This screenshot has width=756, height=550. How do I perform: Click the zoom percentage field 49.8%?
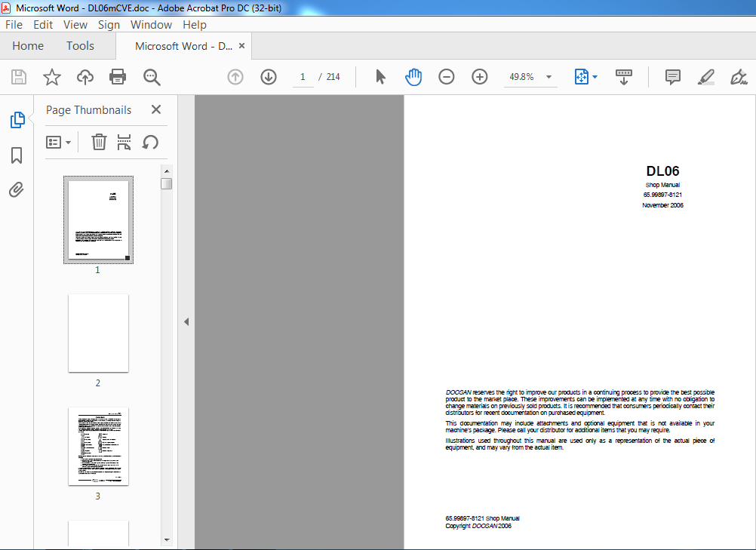[521, 77]
